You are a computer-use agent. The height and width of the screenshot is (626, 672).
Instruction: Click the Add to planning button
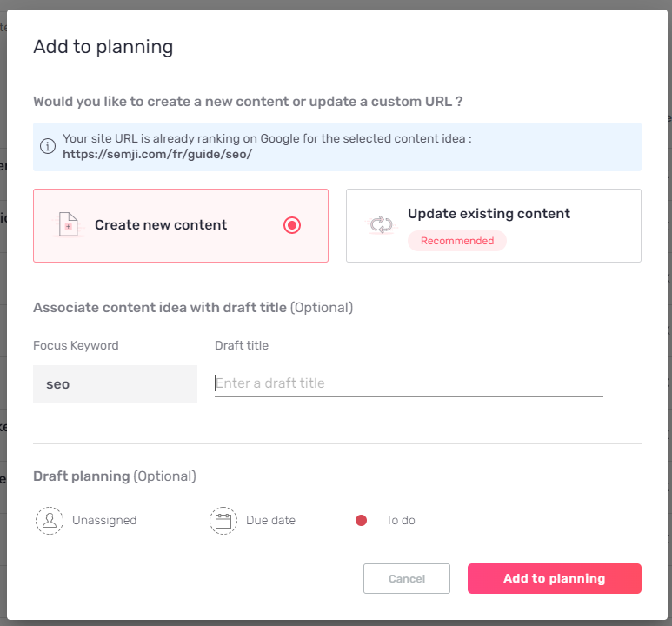(554, 578)
